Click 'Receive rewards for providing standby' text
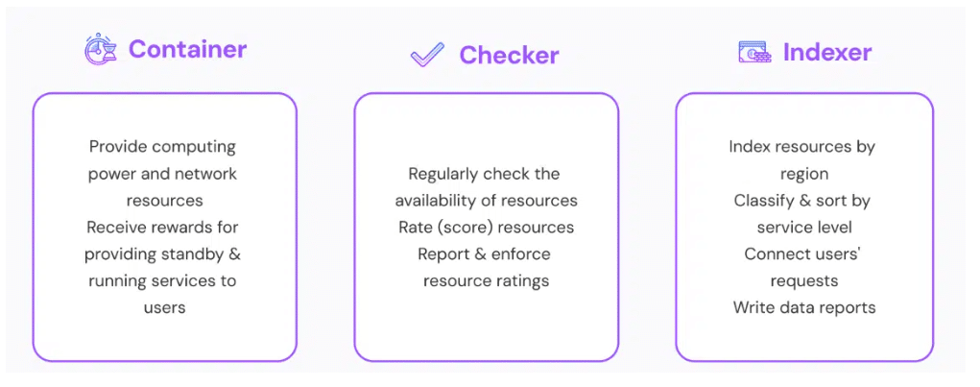This screenshot has width=980, height=387. pos(162,241)
